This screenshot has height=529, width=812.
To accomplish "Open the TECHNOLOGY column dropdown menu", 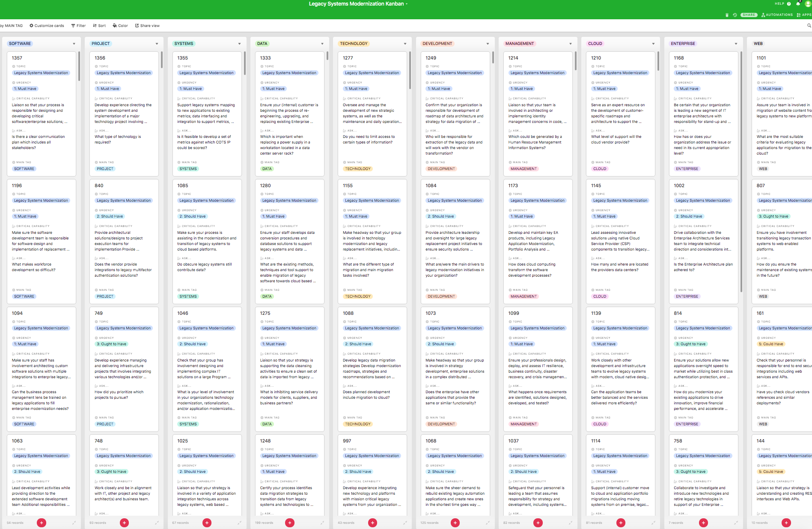I will point(405,44).
